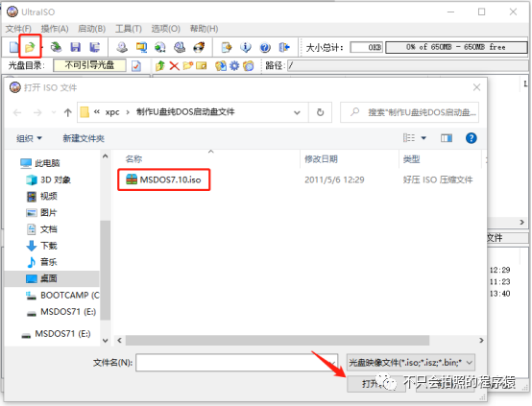
Task: Open recent locations dropdown chevron
Action: click(x=53, y=112)
